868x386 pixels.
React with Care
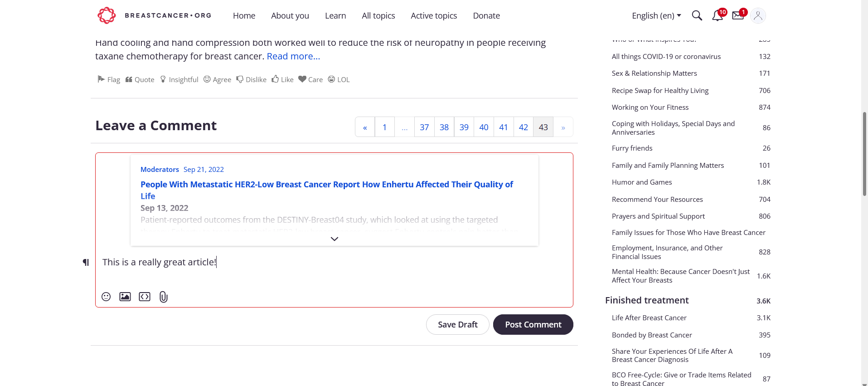[310, 79]
